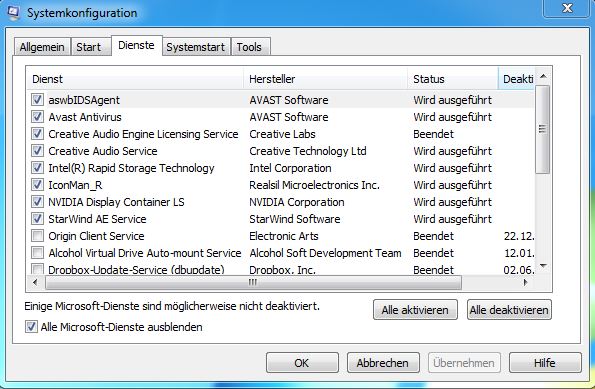Click the horizontal scrollbar thumb

pos(253,282)
